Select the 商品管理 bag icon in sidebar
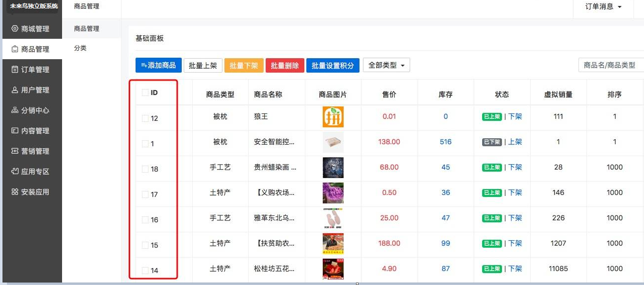Image resolution: width=644 pixels, height=285 pixels. coord(15,49)
